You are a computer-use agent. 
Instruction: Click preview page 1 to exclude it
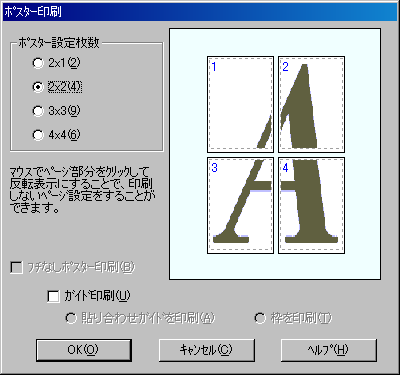coord(240,104)
